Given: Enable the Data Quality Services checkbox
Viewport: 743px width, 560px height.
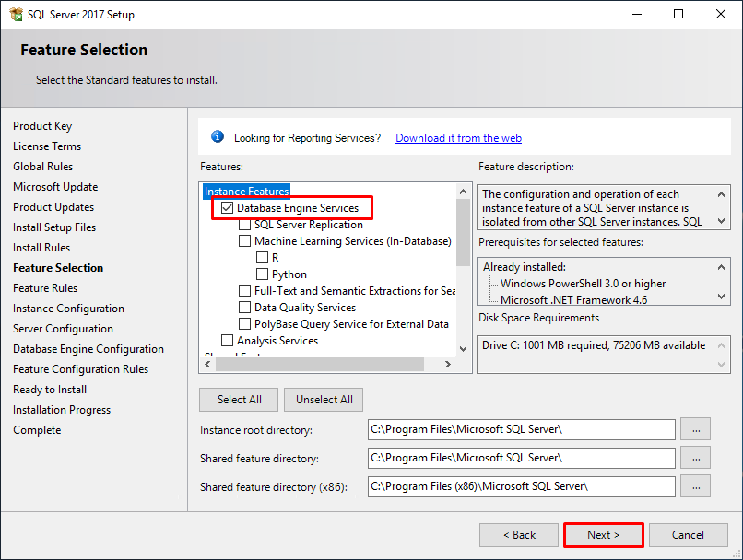Looking at the screenshot, I should click(x=244, y=308).
